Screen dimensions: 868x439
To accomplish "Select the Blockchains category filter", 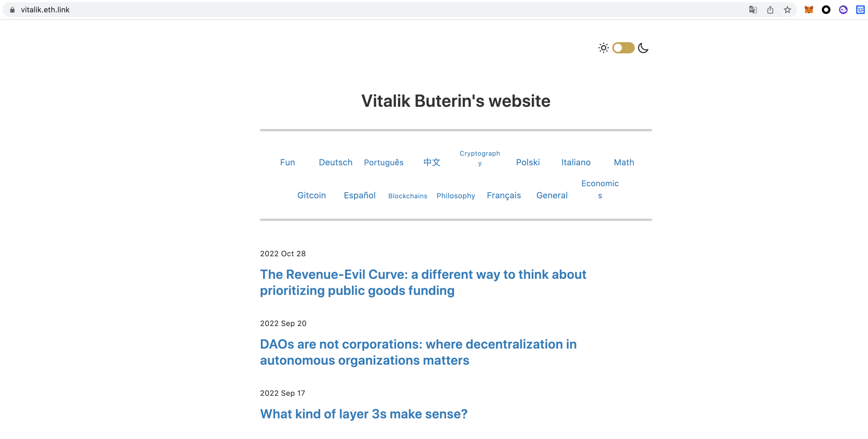I will [407, 195].
